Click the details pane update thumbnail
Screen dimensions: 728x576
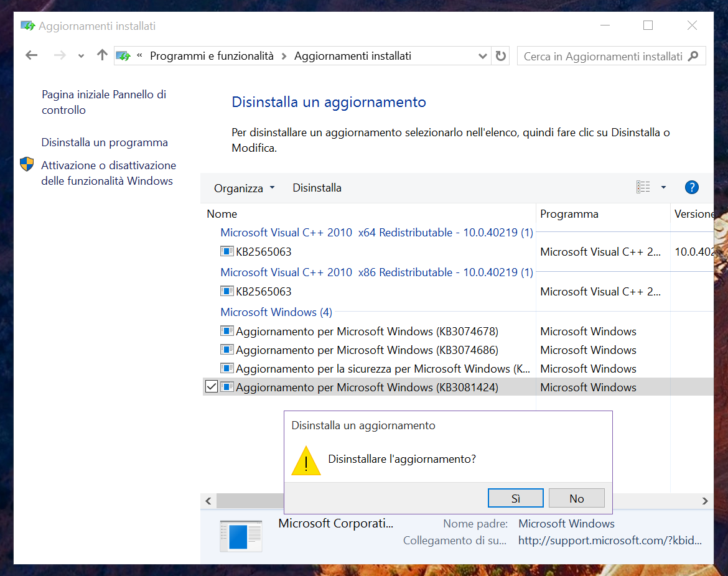coord(241,536)
